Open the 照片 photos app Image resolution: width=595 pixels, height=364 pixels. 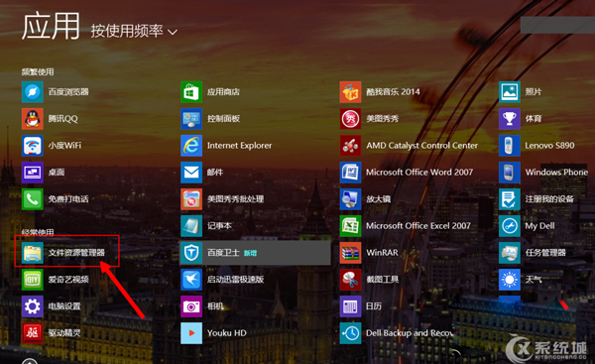coord(521,92)
